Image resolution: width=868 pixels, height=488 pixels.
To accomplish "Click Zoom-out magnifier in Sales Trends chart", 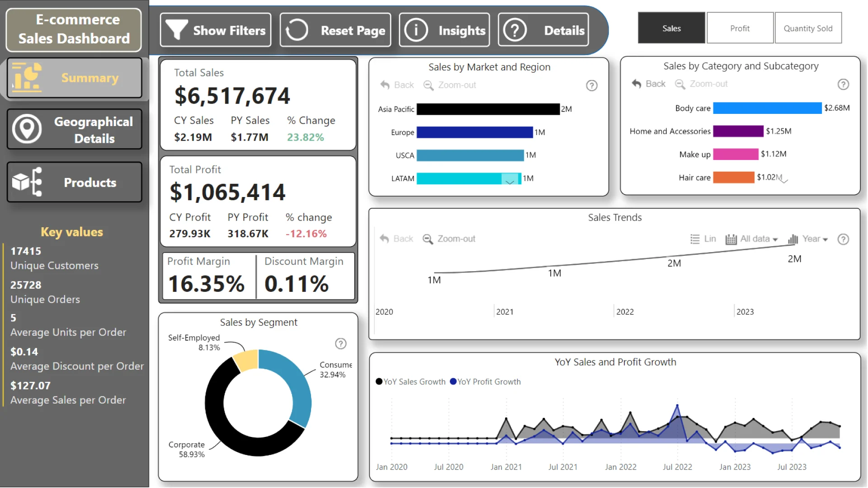I will pos(427,239).
